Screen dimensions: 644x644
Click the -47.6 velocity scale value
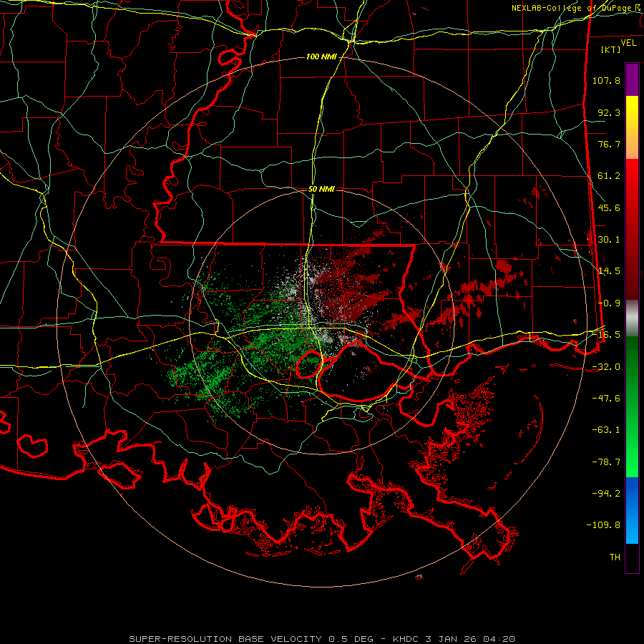coord(606,399)
